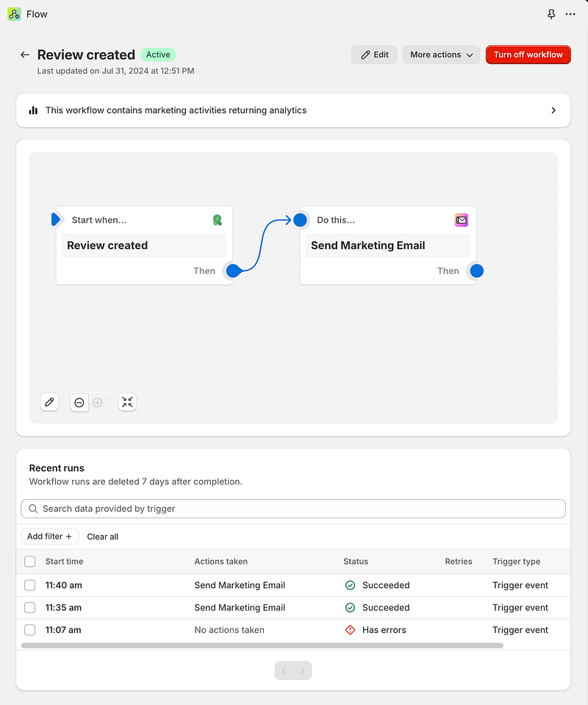588x705 pixels.
Task: Click the search data provided by trigger field
Action: [293, 508]
